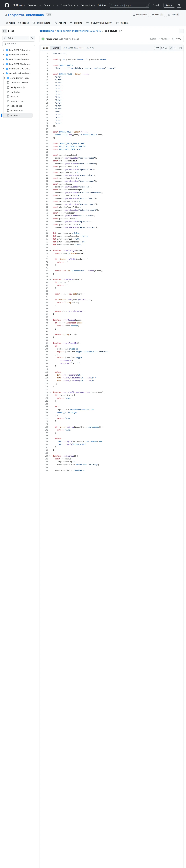Fork the repository
Viewport: 186px width, 868px height.
pyautogui.click(x=157, y=15)
